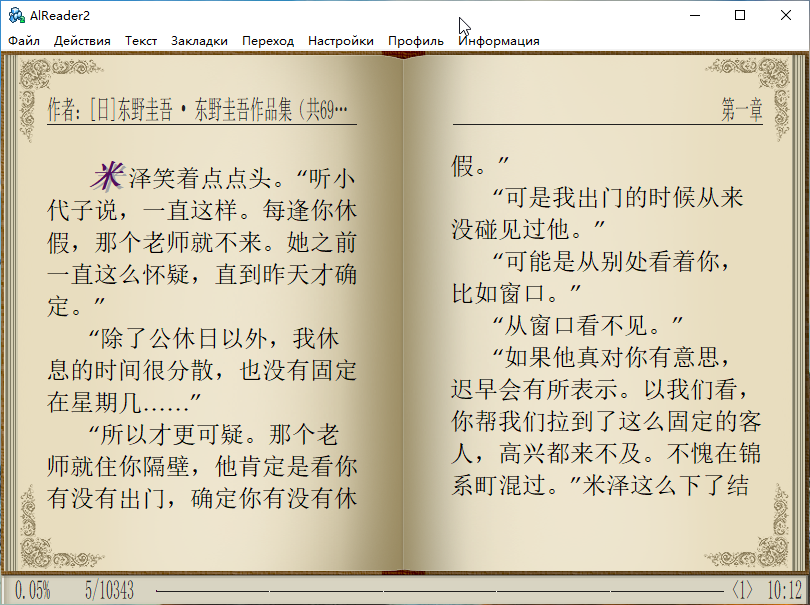Open the Текст menu

141,41
